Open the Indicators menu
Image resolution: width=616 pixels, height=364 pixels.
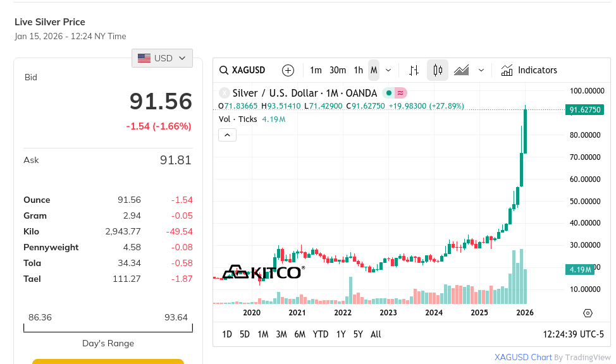click(529, 70)
